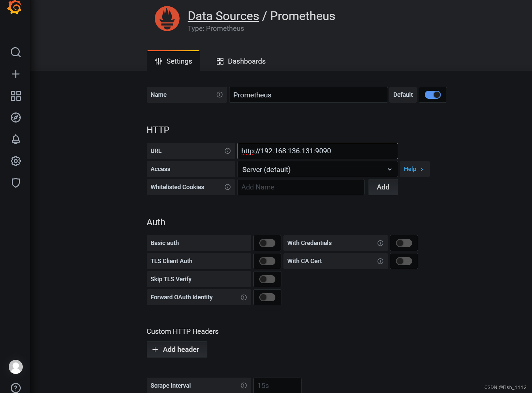Click the Basic auth label
532x393 pixels.
click(164, 243)
